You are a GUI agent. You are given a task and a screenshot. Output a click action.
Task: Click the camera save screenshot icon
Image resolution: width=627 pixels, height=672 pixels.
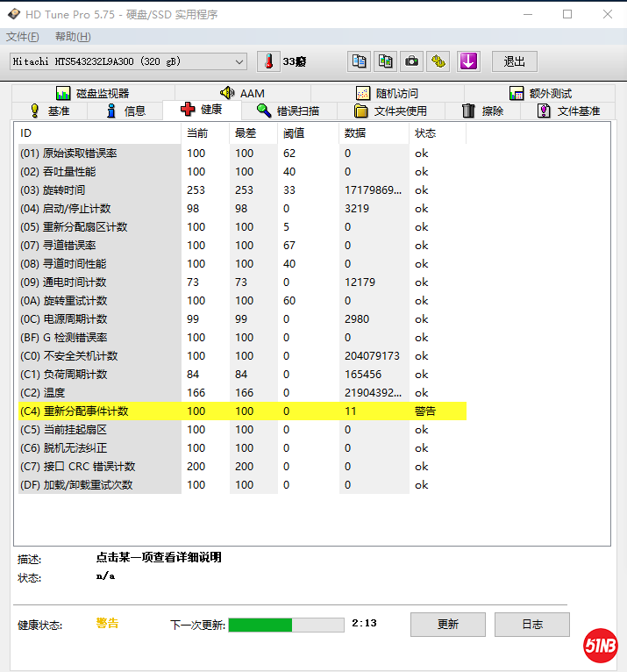[x=411, y=61]
